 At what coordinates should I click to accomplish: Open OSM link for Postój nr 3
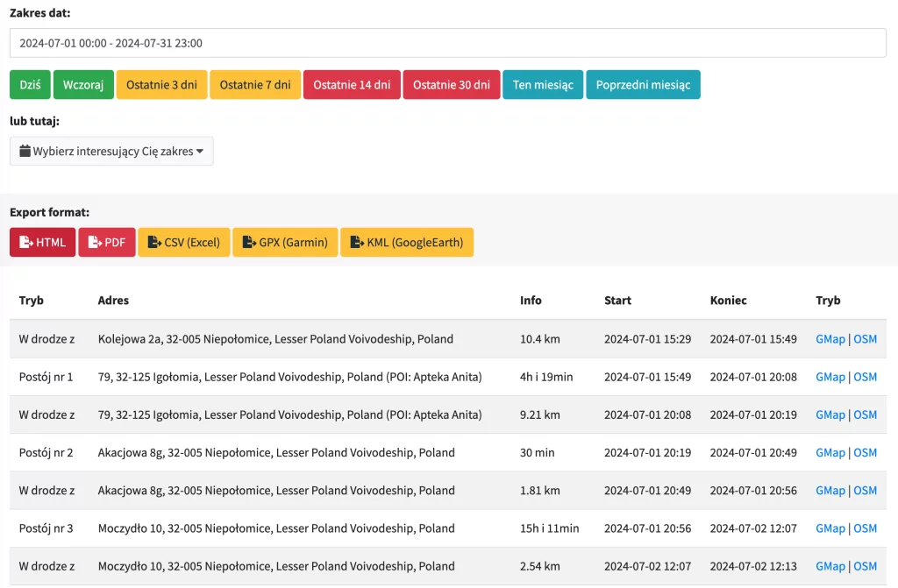pyautogui.click(x=865, y=528)
